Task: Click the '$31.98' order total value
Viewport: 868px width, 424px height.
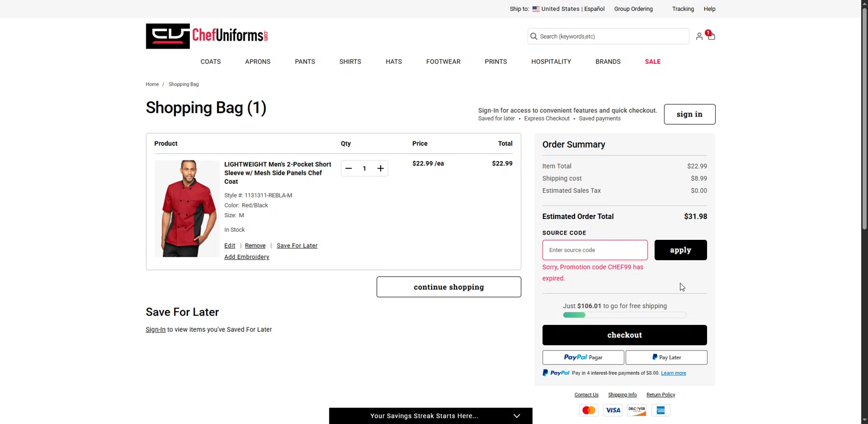Action: pos(696,217)
